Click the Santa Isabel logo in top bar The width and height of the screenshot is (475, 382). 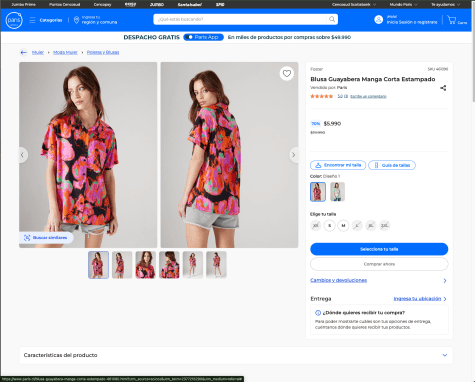[x=190, y=4]
